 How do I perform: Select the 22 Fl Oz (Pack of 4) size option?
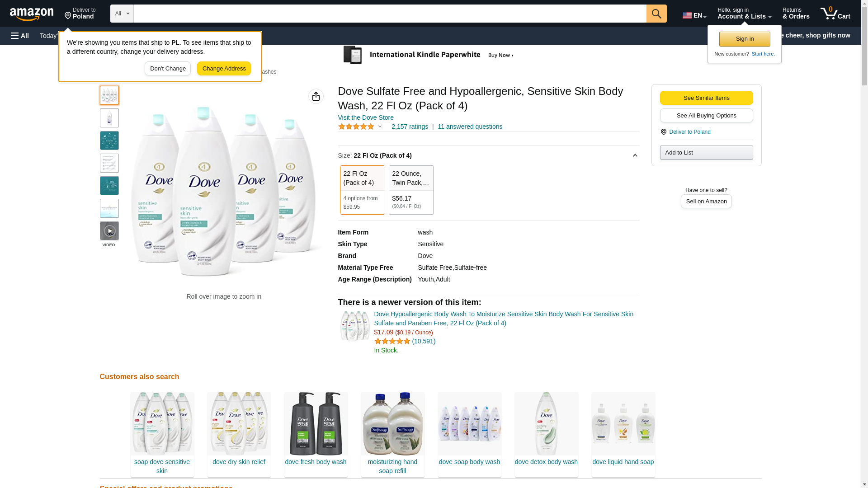[362, 190]
